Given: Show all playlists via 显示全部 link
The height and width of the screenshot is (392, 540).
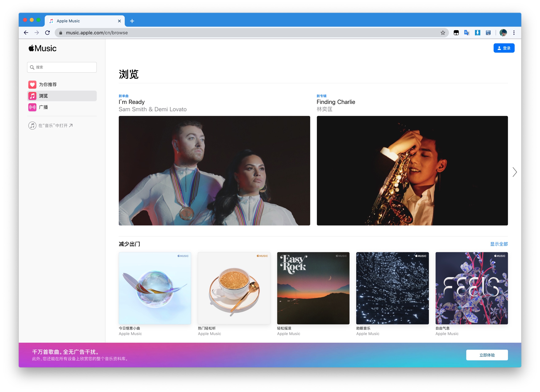Looking at the screenshot, I should click(499, 244).
